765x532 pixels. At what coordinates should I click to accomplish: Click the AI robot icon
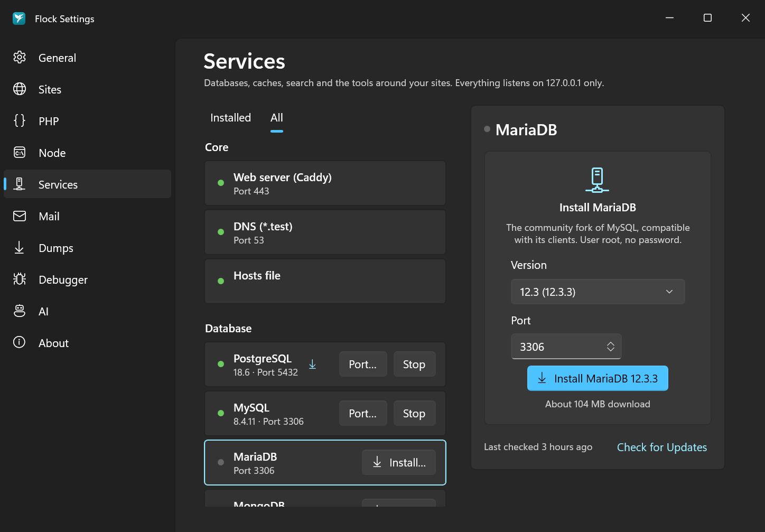(x=20, y=311)
